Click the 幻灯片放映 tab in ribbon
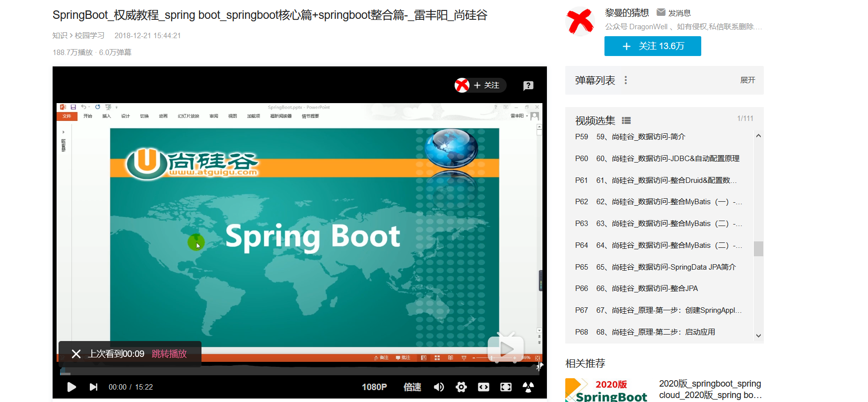Image resolution: width=868 pixels, height=402 pixels. tap(189, 116)
